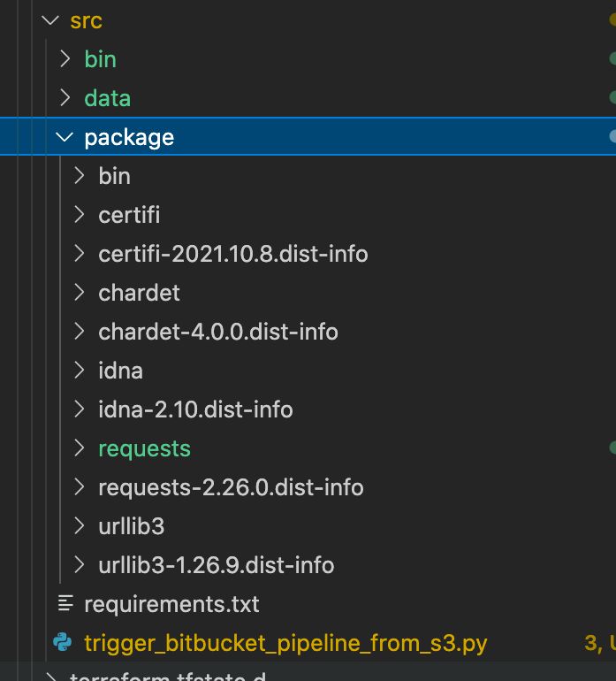Select chardet-4.0.0.dist-info folder
Image resolution: width=616 pixels, height=681 pixels.
217,332
